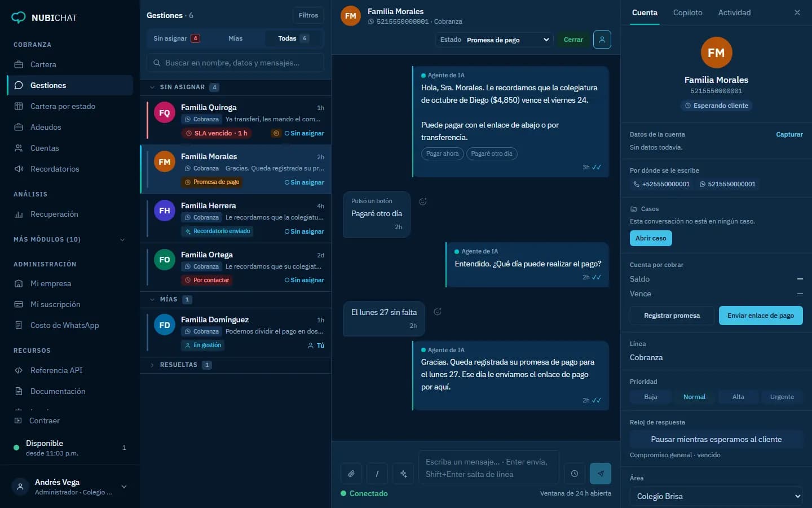Click the 'Pagar ahora' message button
The image size is (812, 508).
442,154
